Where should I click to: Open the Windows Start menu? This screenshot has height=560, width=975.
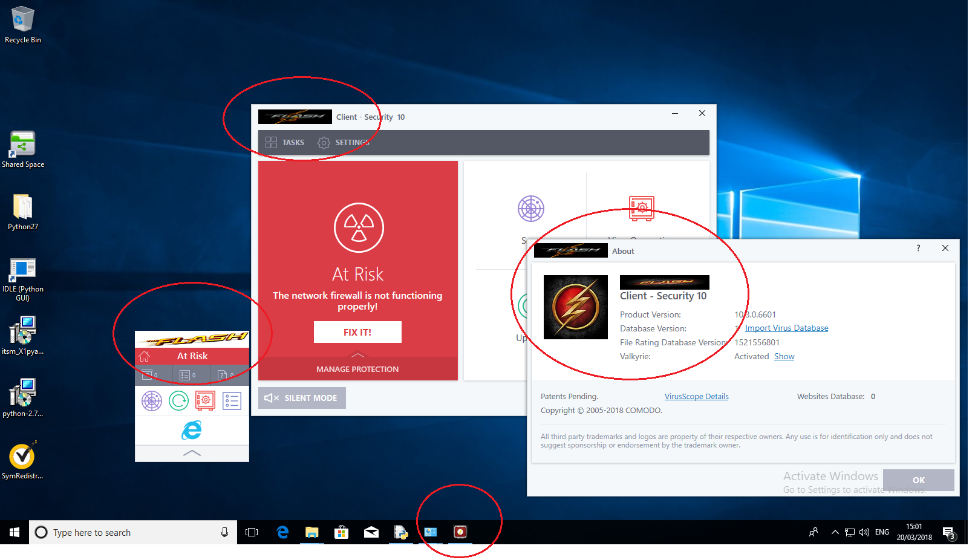pyautogui.click(x=15, y=532)
